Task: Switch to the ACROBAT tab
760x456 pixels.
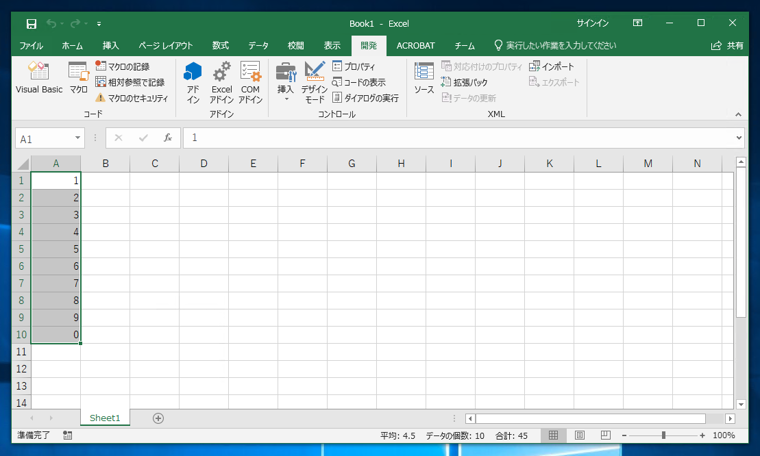Action: [x=415, y=46]
